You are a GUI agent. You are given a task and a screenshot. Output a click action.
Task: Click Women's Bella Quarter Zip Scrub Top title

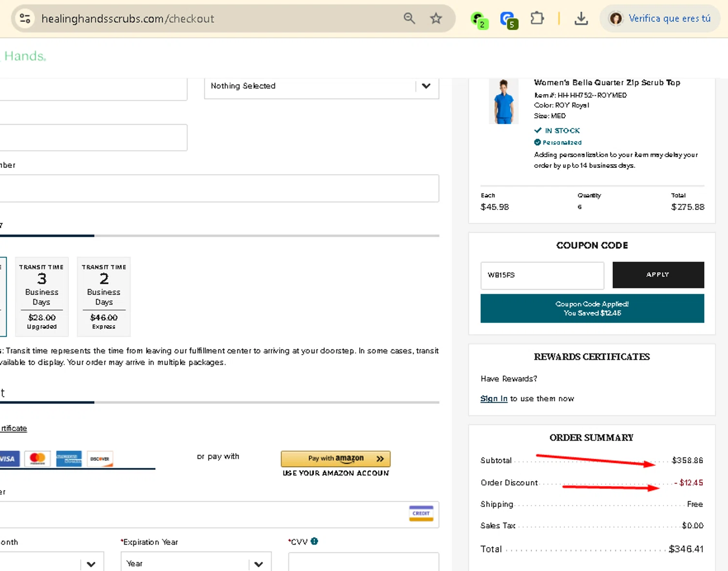click(x=607, y=82)
